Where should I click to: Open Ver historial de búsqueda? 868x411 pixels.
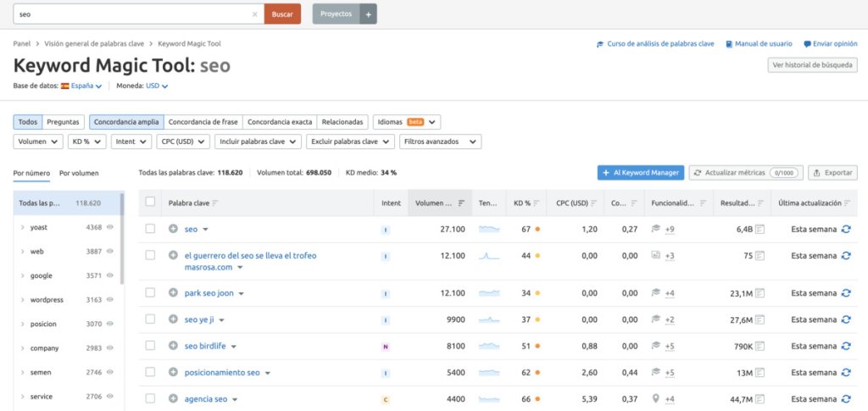click(812, 65)
